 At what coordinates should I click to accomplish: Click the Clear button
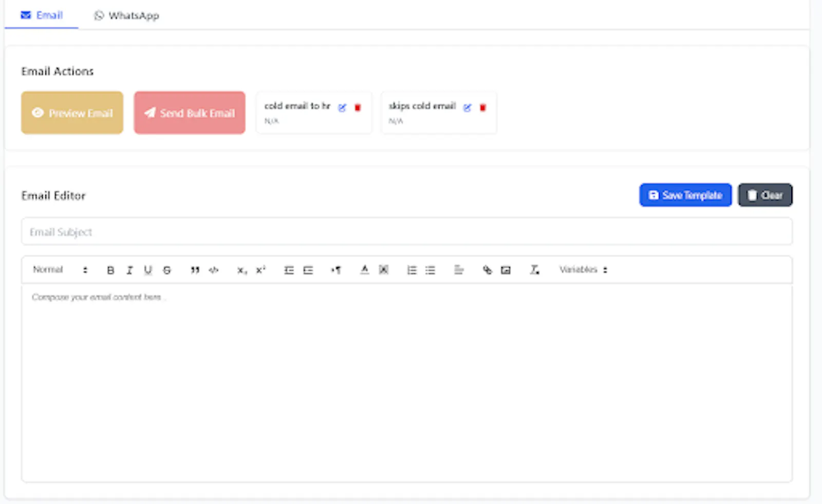pos(765,195)
